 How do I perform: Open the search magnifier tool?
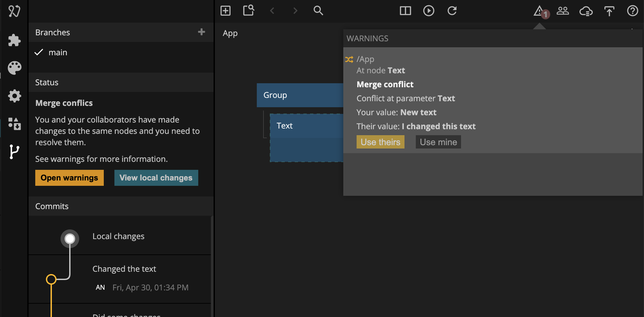coord(318,11)
